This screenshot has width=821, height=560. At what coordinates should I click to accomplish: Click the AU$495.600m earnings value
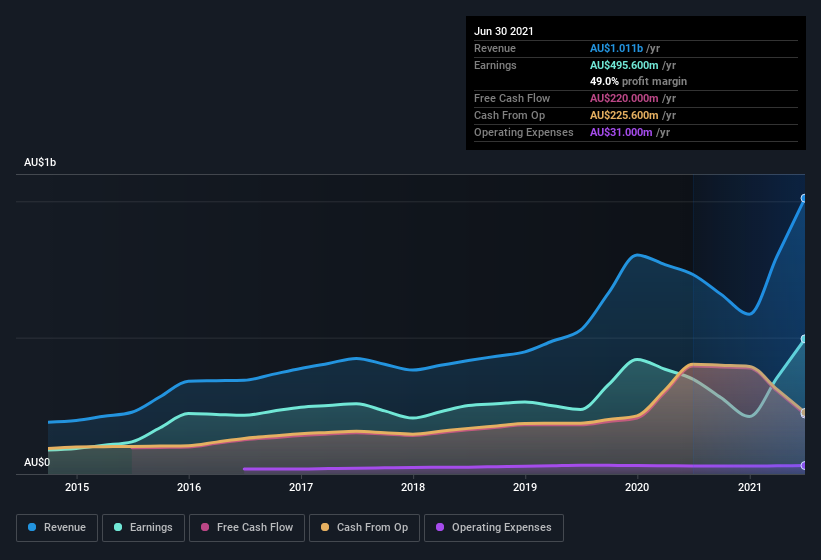(624, 65)
